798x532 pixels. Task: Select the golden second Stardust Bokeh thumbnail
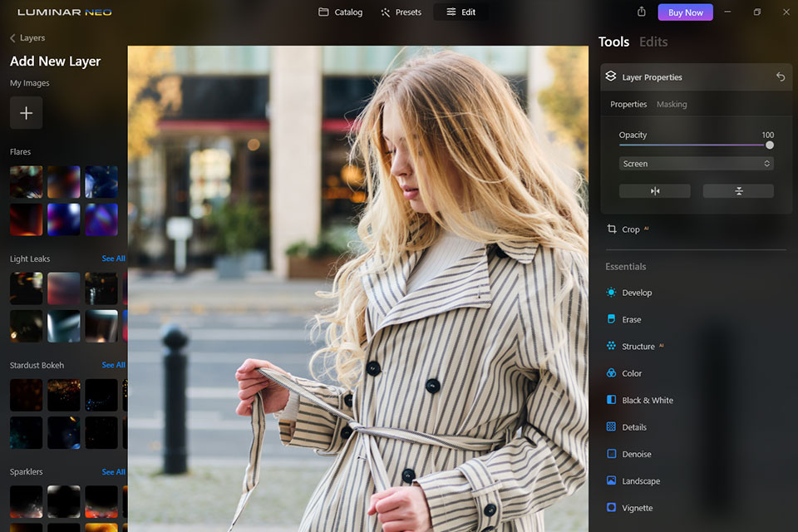click(x=64, y=395)
